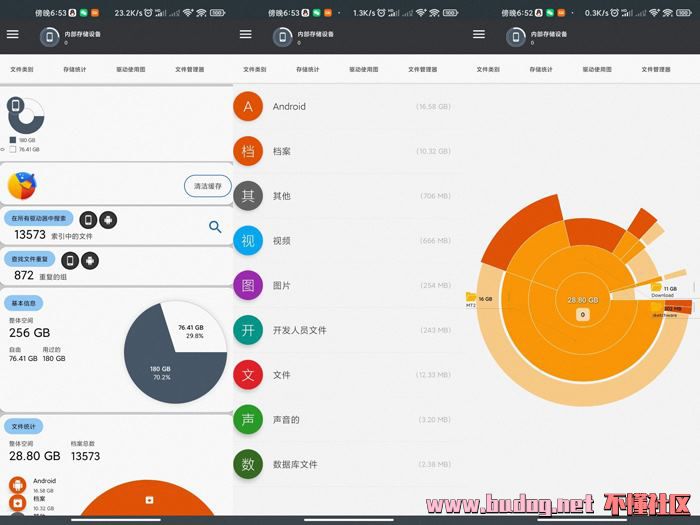Go to 文件管理器 tab on right screen
The image size is (700, 525).
pyautogui.click(x=656, y=69)
